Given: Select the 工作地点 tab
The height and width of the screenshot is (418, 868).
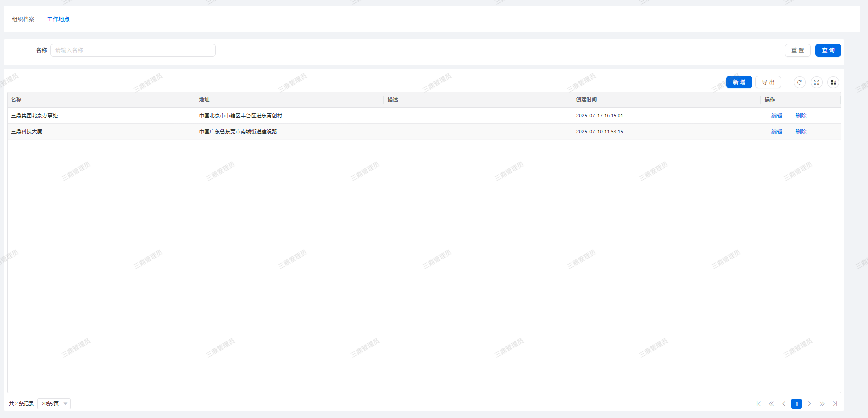Looking at the screenshot, I should (58, 19).
